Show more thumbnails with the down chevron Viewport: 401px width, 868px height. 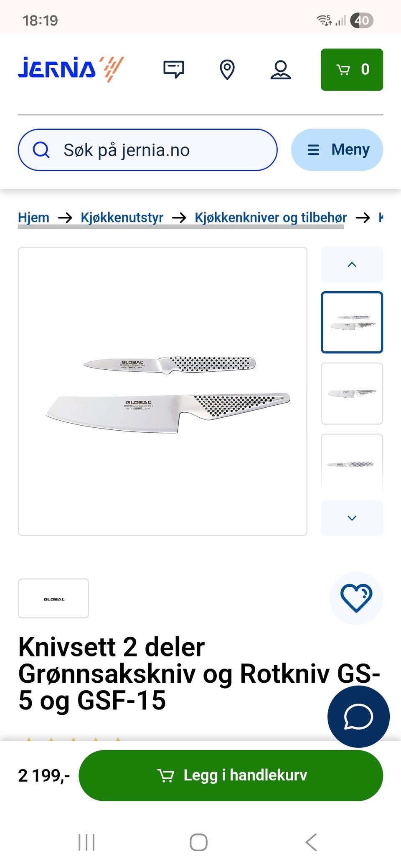(352, 518)
